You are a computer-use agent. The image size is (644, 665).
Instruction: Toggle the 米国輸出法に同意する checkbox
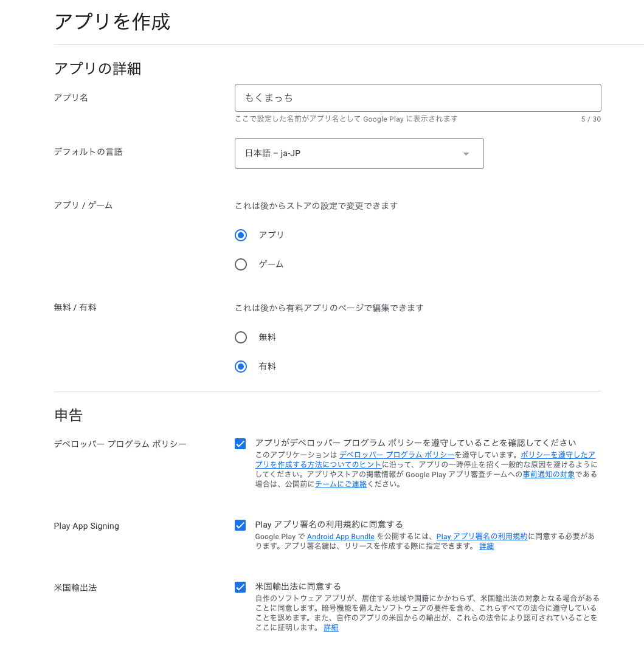pyautogui.click(x=240, y=587)
